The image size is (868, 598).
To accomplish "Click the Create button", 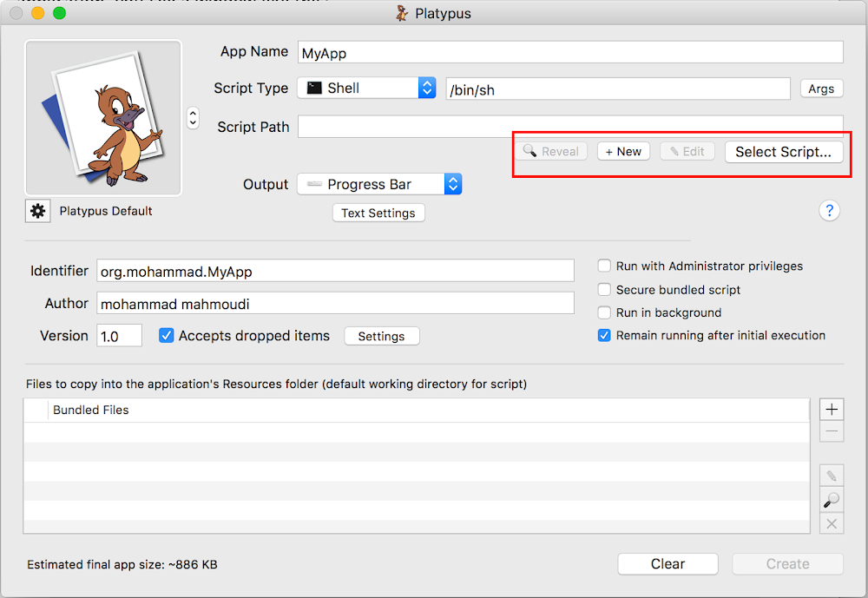I will click(x=787, y=563).
